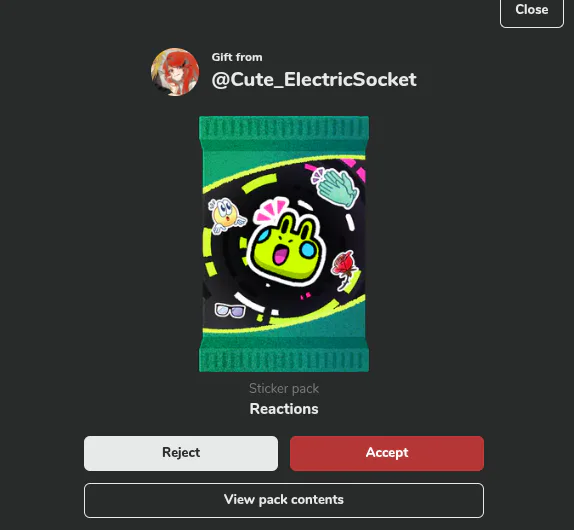Reject the gifted sticker pack
Image resolution: width=574 pixels, height=530 pixels.
tap(181, 453)
